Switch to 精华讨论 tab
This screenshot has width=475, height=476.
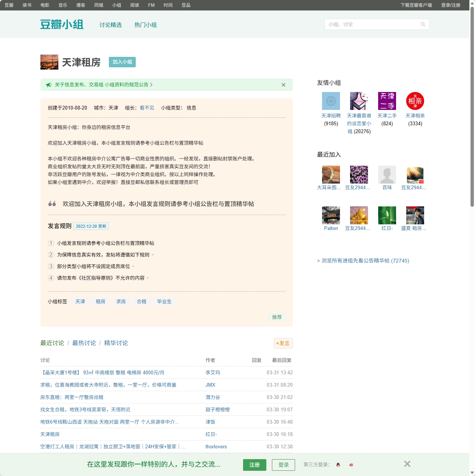(116, 343)
